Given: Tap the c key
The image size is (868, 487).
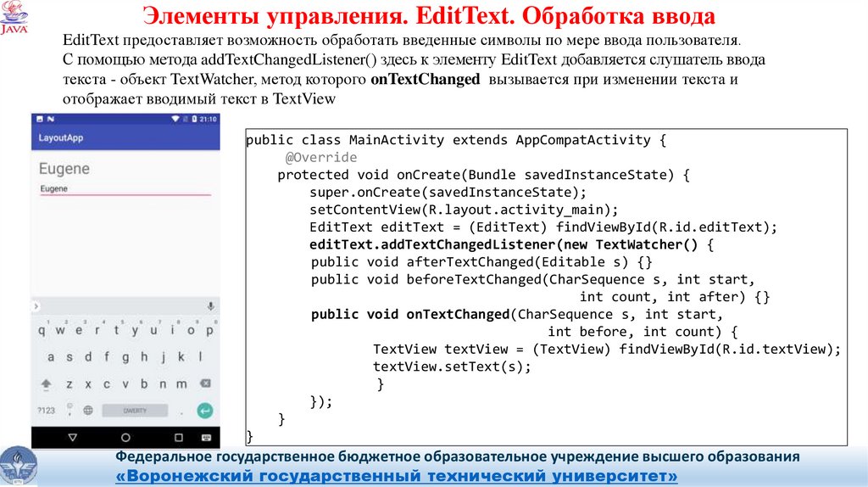Looking at the screenshot, I should (107, 384).
